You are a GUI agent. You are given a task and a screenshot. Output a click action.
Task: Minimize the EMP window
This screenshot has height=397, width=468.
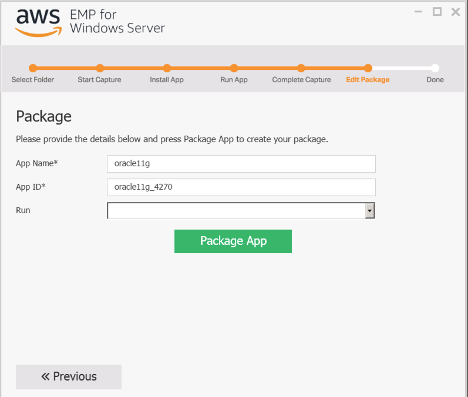coord(418,12)
